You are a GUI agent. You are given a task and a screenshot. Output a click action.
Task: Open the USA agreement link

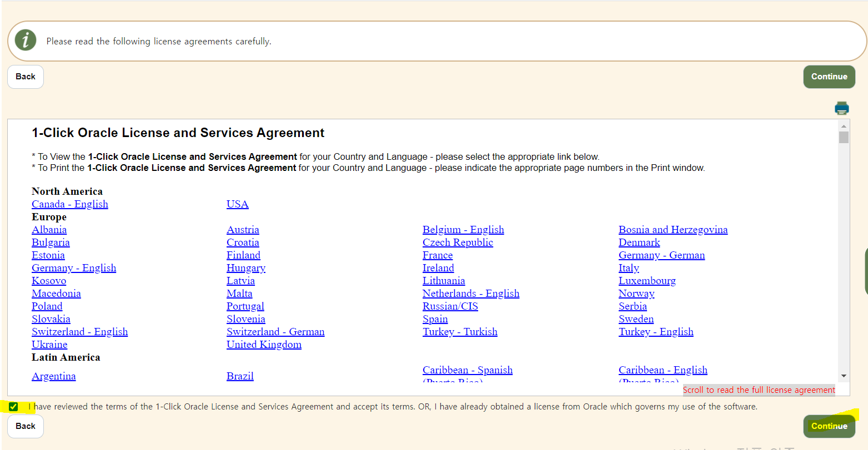[238, 204]
